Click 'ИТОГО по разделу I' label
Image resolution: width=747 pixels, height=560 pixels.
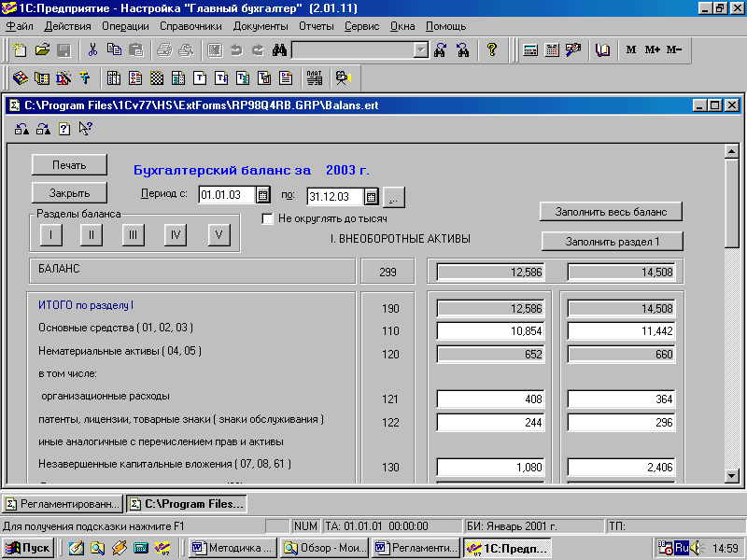[86, 305]
